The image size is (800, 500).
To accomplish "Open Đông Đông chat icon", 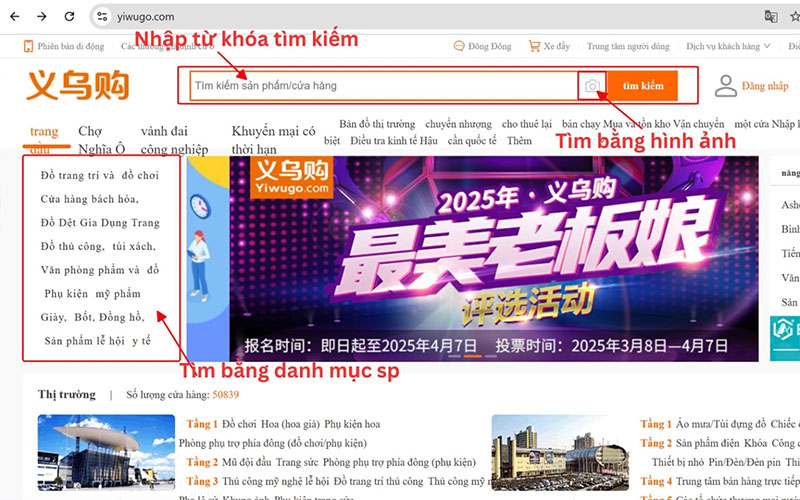I will click(459, 46).
